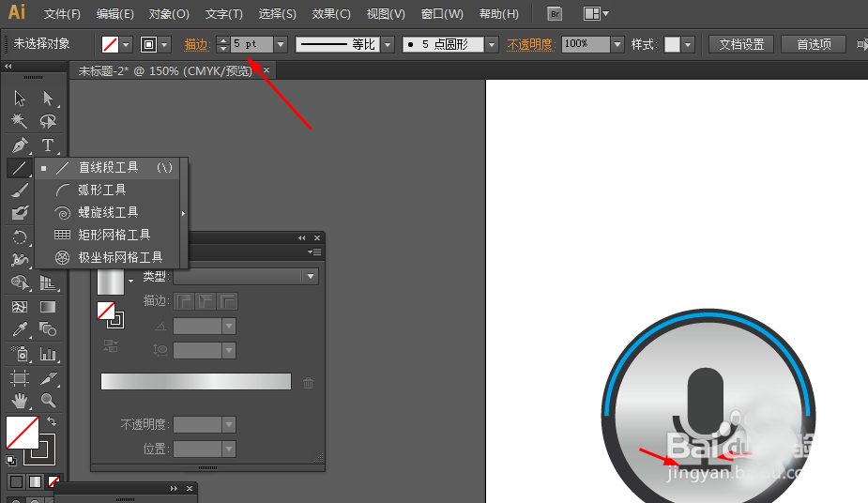Swap fill and stroke arrows
The height and width of the screenshot is (503, 868).
click(52, 421)
